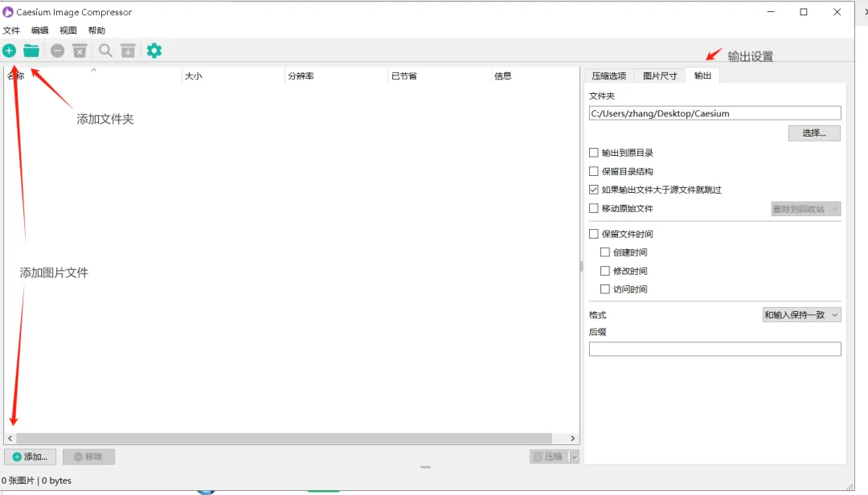Open settings via green gear icon
Viewport: 868px width, 495px height.
[154, 51]
